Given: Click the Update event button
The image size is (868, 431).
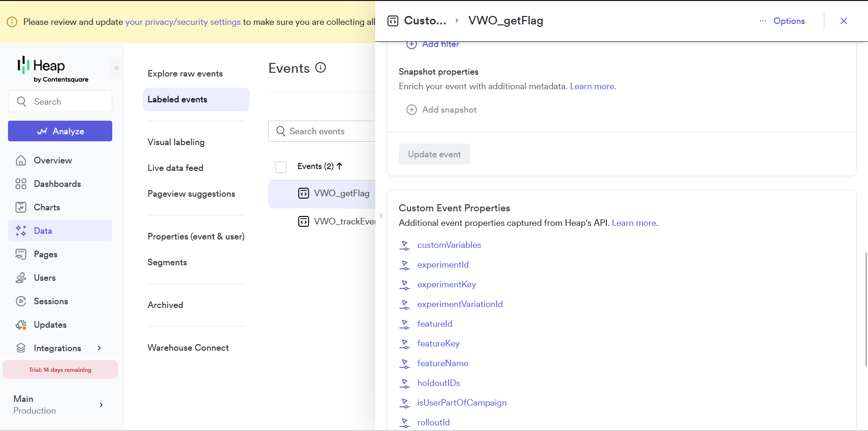Looking at the screenshot, I should click(434, 154).
